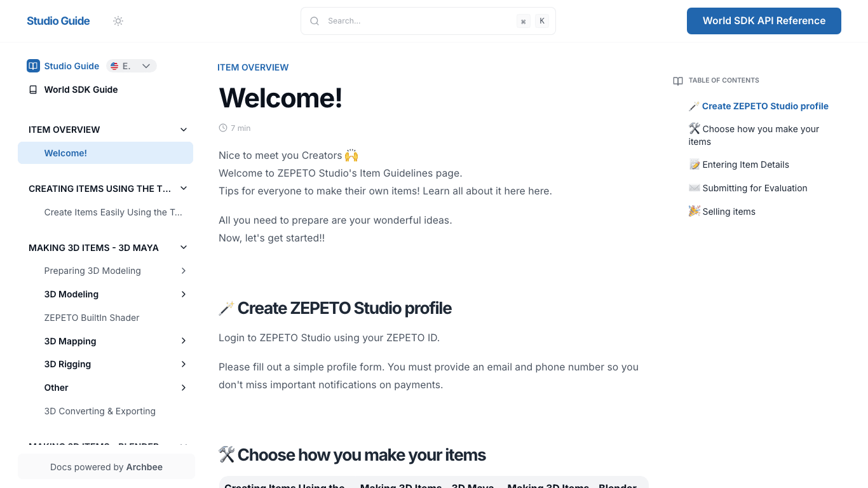Image resolution: width=868 pixels, height=488 pixels.
Task: Click the World SDK Guide book icon
Action: coord(32,90)
